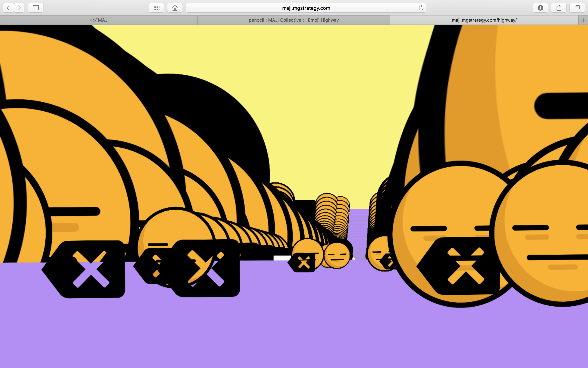This screenshot has height=368, width=588.
Task: Show all tabs overview
Action: pos(577,8)
